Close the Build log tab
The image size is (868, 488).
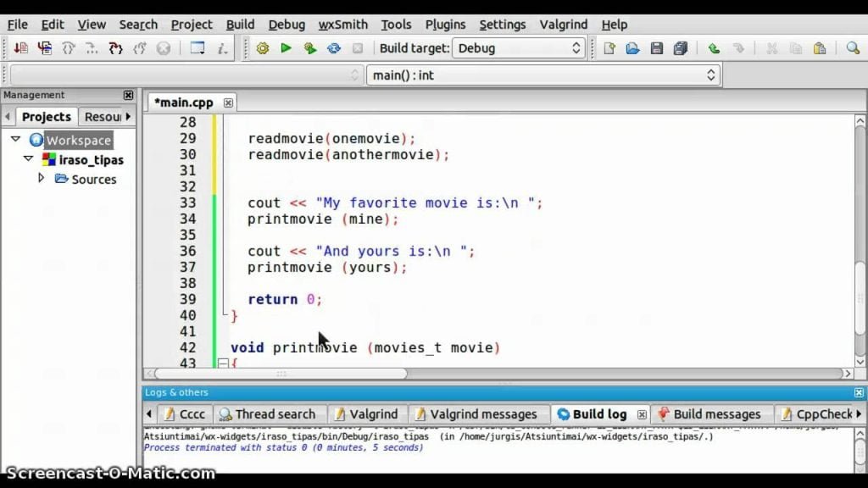coord(642,414)
